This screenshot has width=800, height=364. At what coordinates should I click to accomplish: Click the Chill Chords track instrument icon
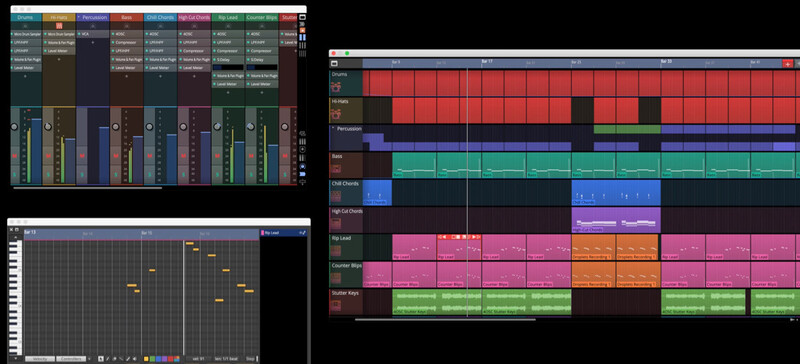(x=336, y=196)
